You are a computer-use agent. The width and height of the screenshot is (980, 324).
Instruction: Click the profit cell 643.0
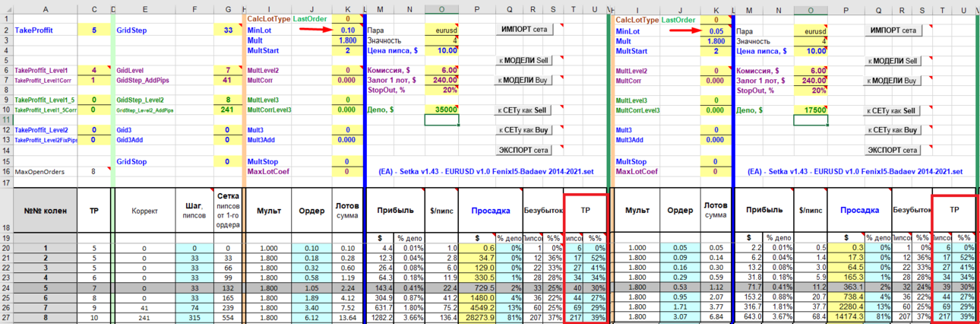click(x=749, y=317)
